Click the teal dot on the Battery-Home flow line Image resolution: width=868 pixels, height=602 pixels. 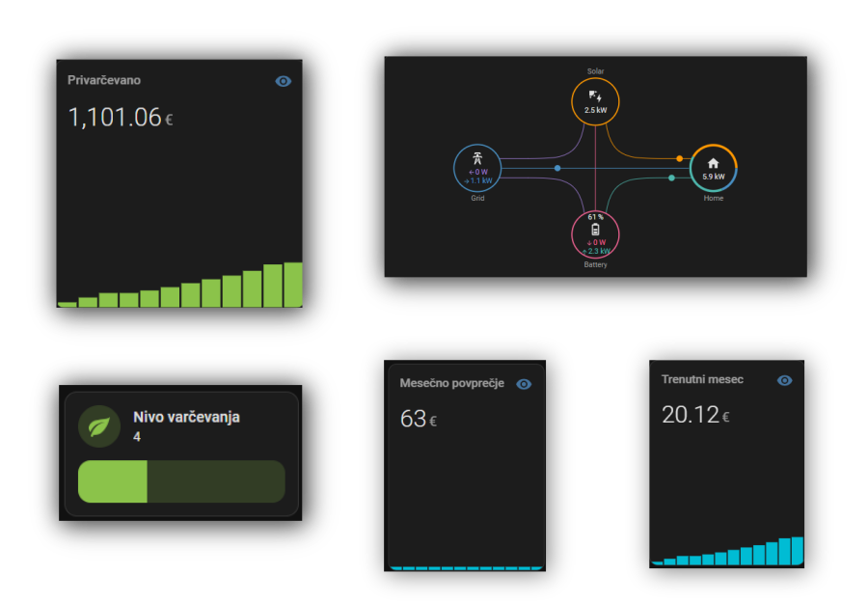pyautogui.click(x=670, y=178)
